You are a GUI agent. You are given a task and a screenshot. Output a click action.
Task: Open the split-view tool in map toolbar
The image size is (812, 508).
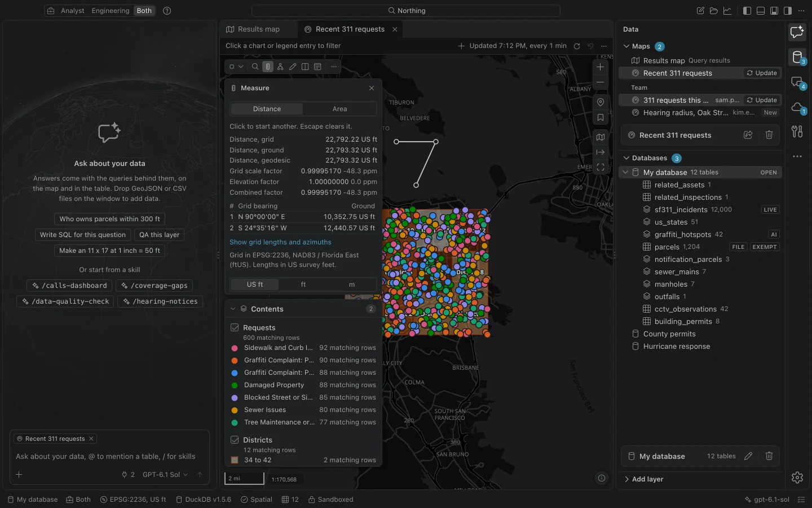pyautogui.click(x=305, y=67)
